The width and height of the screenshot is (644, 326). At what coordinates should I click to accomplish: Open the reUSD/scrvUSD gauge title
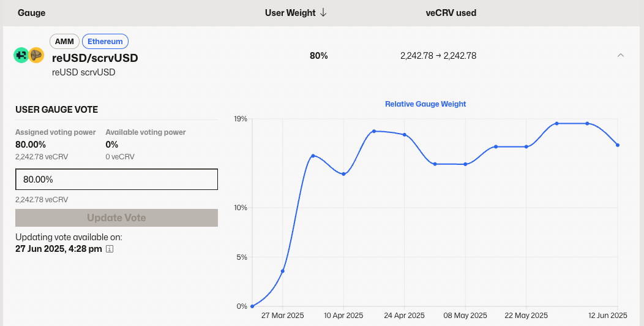tap(95, 58)
